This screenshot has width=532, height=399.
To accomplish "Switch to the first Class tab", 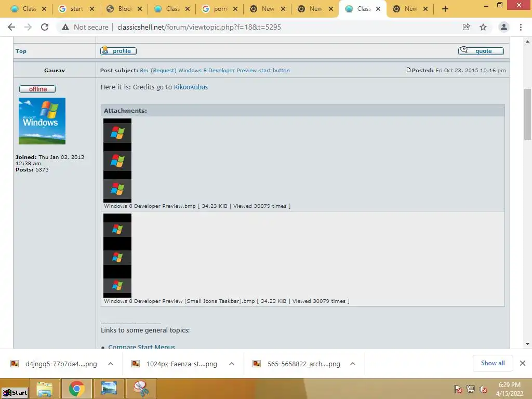I will coord(24,9).
